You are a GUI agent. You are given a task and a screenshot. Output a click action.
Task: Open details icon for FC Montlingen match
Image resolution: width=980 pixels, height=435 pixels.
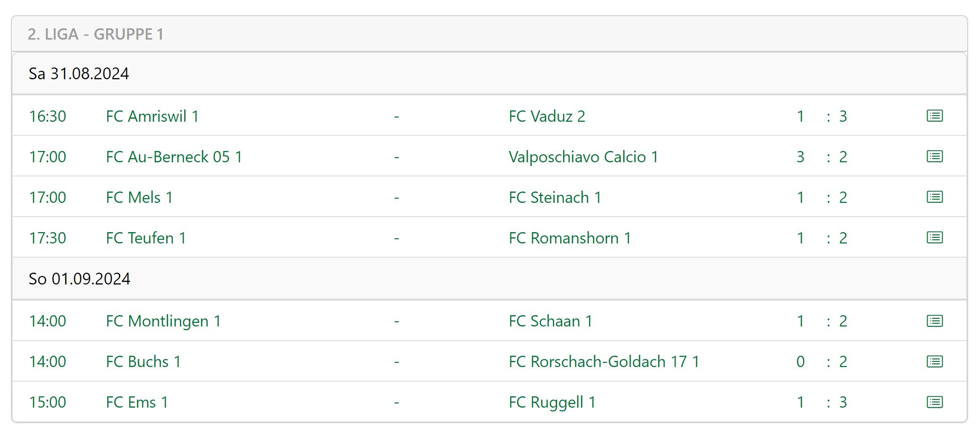click(935, 321)
